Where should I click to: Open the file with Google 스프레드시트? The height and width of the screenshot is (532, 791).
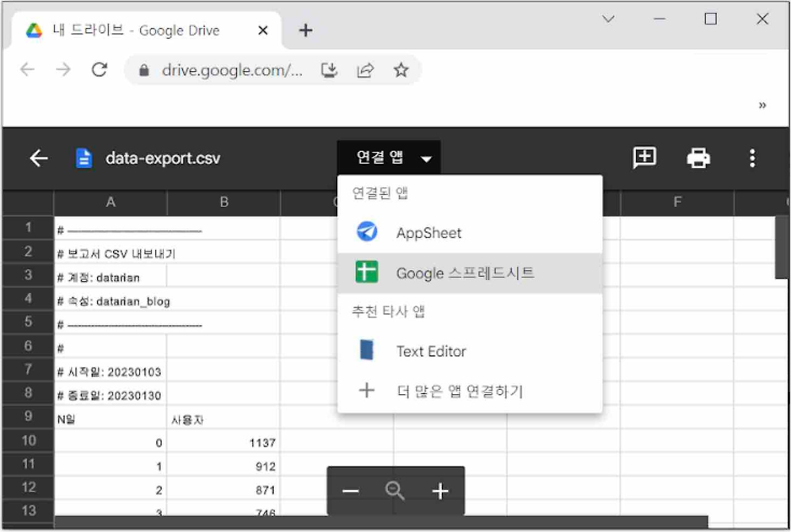pos(470,273)
